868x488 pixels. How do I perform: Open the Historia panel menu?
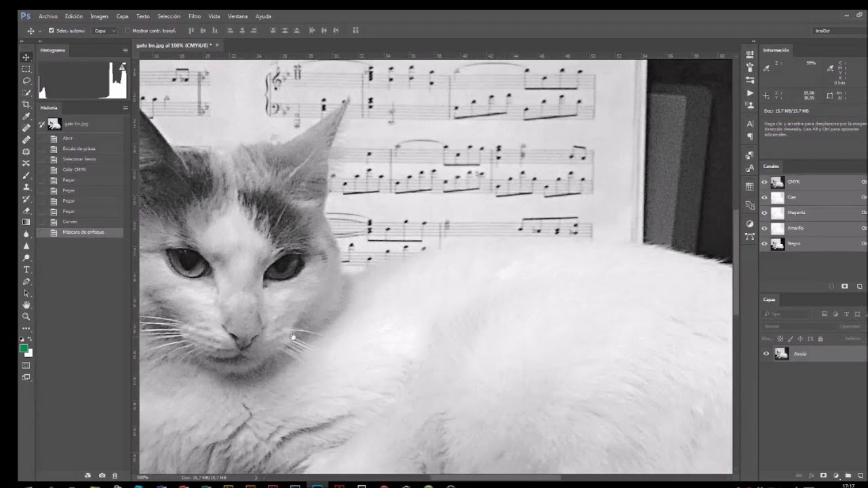(x=125, y=108)
